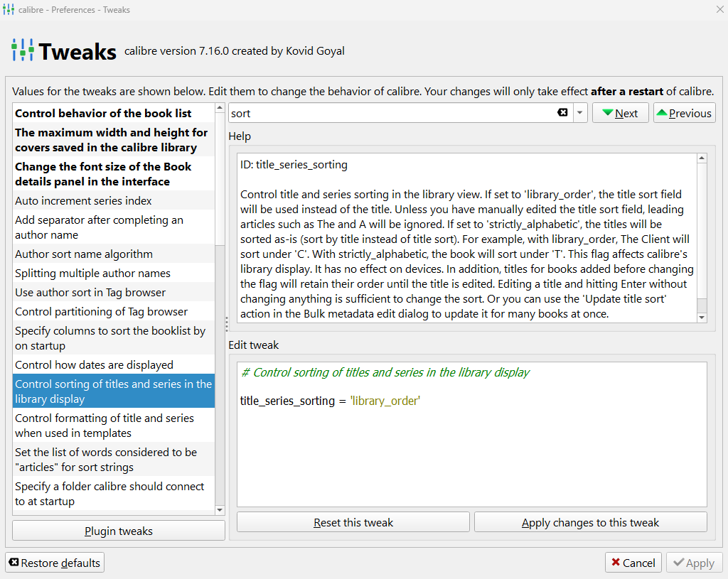Viewport: 728px width, 579px height.
Task: Close the Preferences Tweaks window
Action: coord(719,9)
